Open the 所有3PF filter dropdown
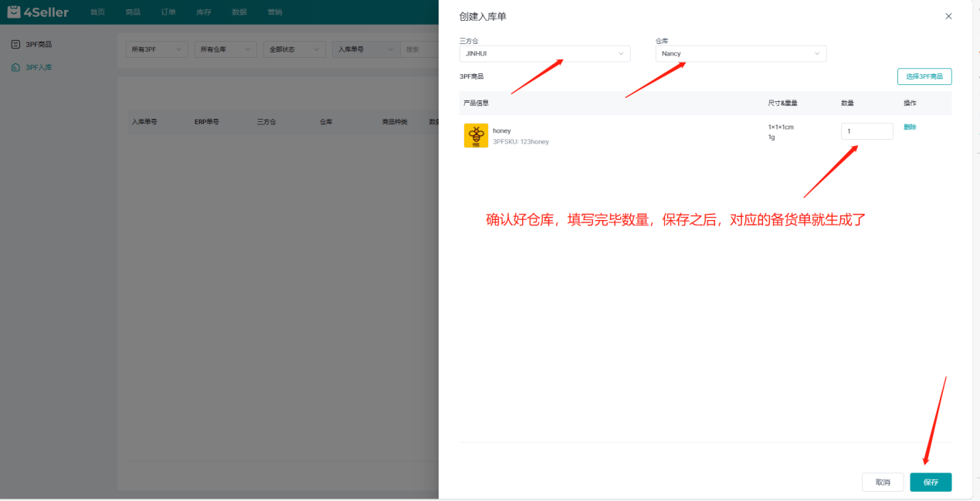This screenshot has width=980, height=501. [157, 49]
